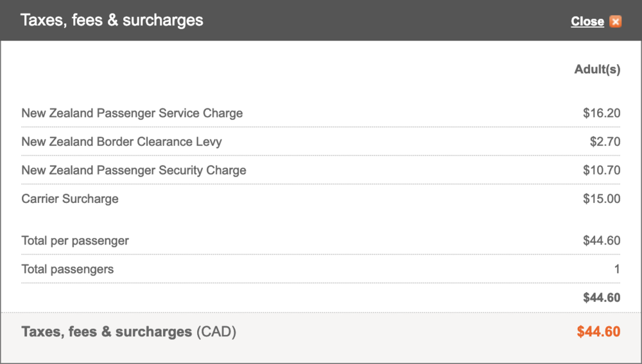The image size is (642, 364).
Task: Select the $44.60 in Total per passenger row
Action: [x=602, y=241]
